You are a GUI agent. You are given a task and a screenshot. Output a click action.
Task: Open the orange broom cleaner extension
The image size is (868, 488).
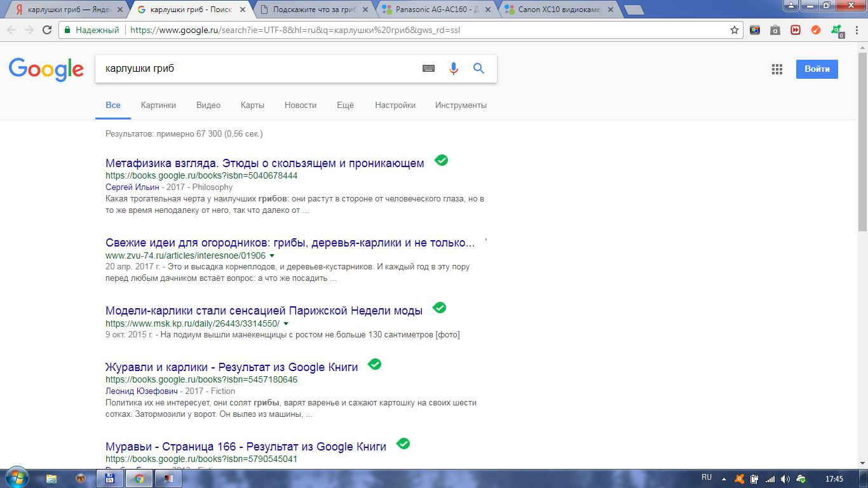point(816,30)
